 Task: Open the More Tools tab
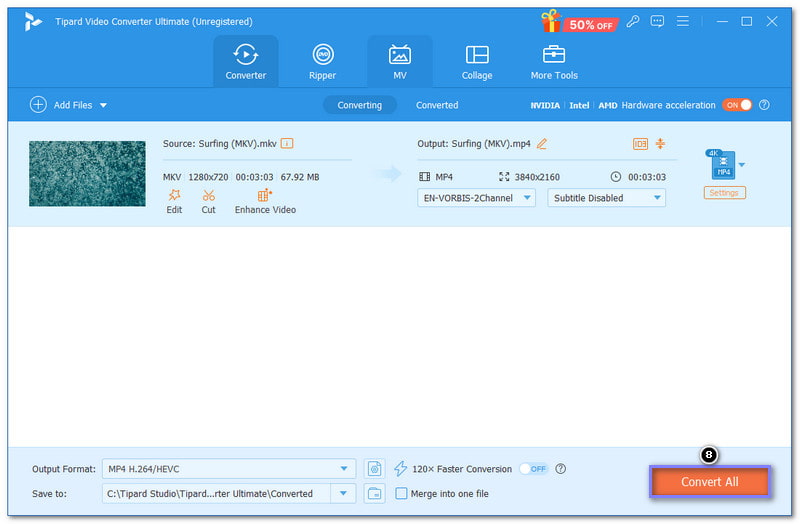coord(554,61)
